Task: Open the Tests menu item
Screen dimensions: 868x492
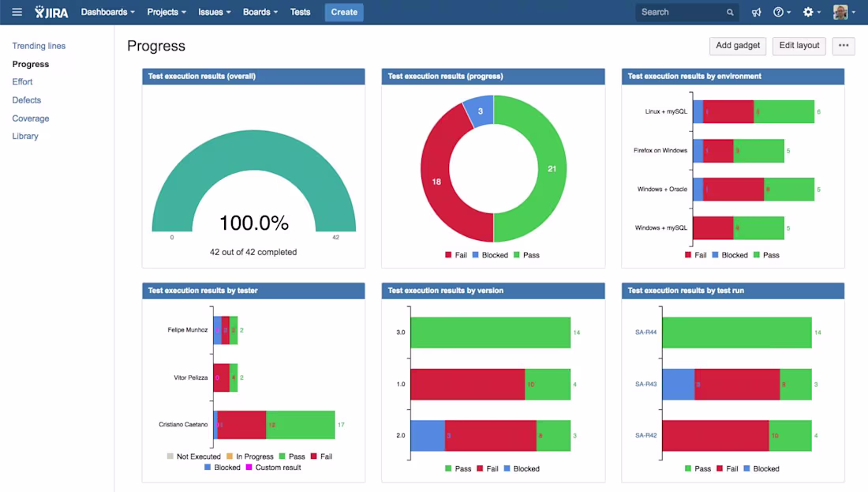Action: pos(300,12)
